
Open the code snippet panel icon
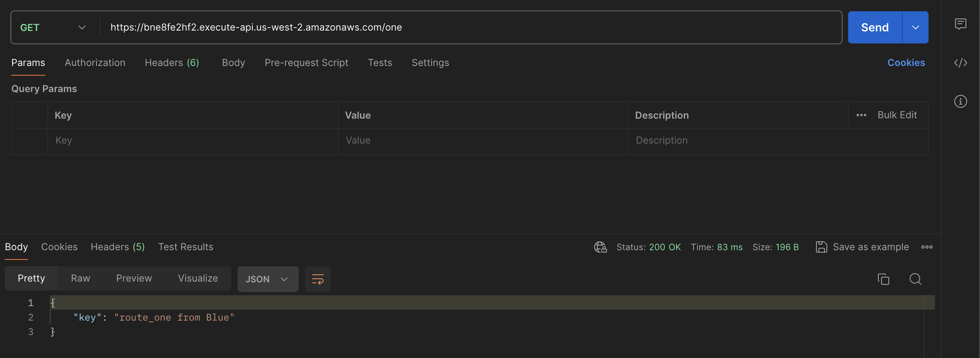coord(960,63)
